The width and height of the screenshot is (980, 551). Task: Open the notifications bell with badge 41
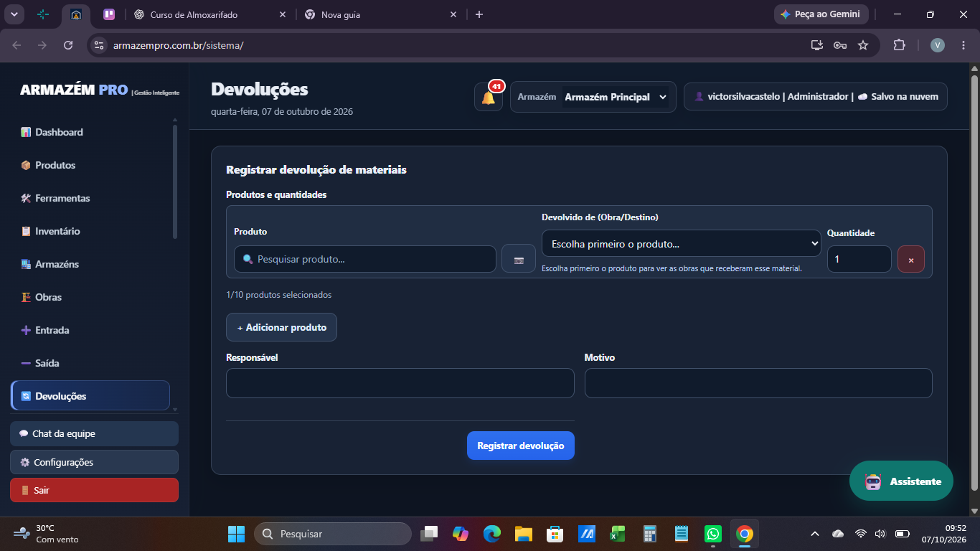click(489, 97)
